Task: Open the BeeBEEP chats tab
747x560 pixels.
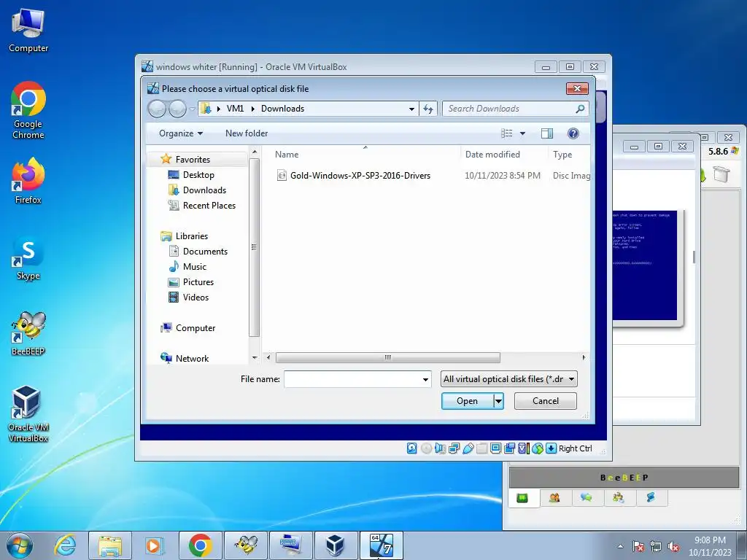Action: point(587,498)
